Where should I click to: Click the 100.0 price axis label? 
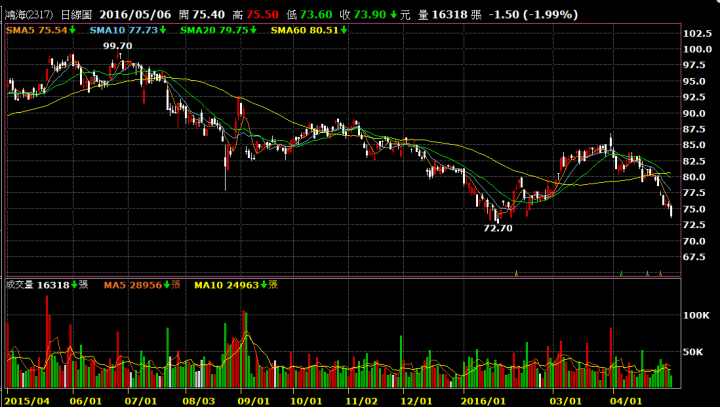pos(698,50)
